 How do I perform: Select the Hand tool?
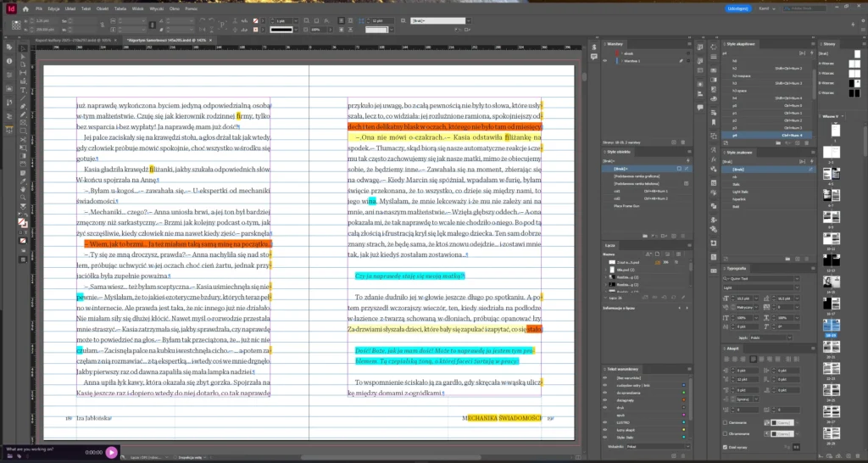(23, 188)
